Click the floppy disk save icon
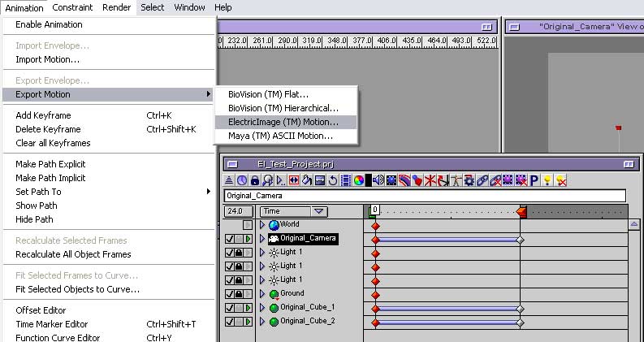 point(320,180)
